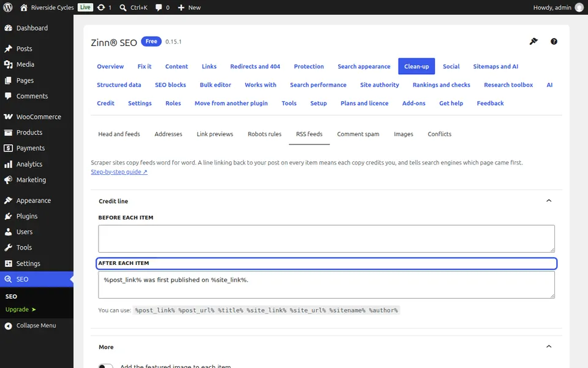Screen dimensions: 588x368
Task: Open the Images sub-tab
Action: click(x=404, y=134)
